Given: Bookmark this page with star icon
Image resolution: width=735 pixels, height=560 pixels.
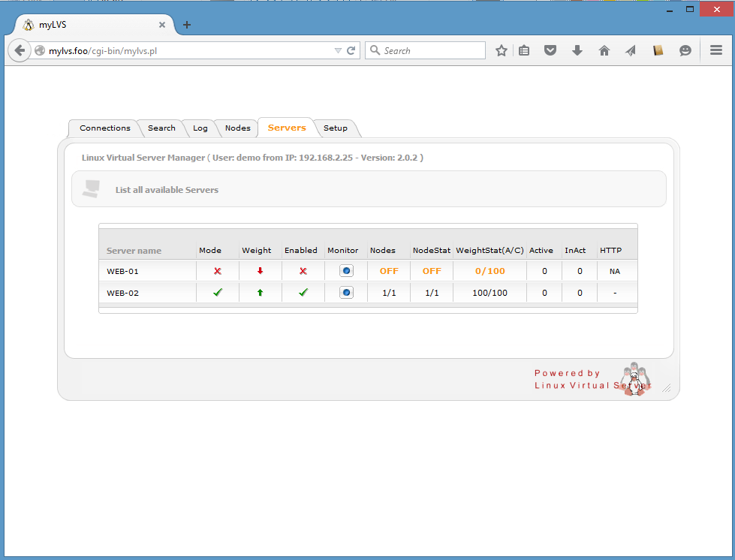Looking at the screenshot, I should [502, 50].
